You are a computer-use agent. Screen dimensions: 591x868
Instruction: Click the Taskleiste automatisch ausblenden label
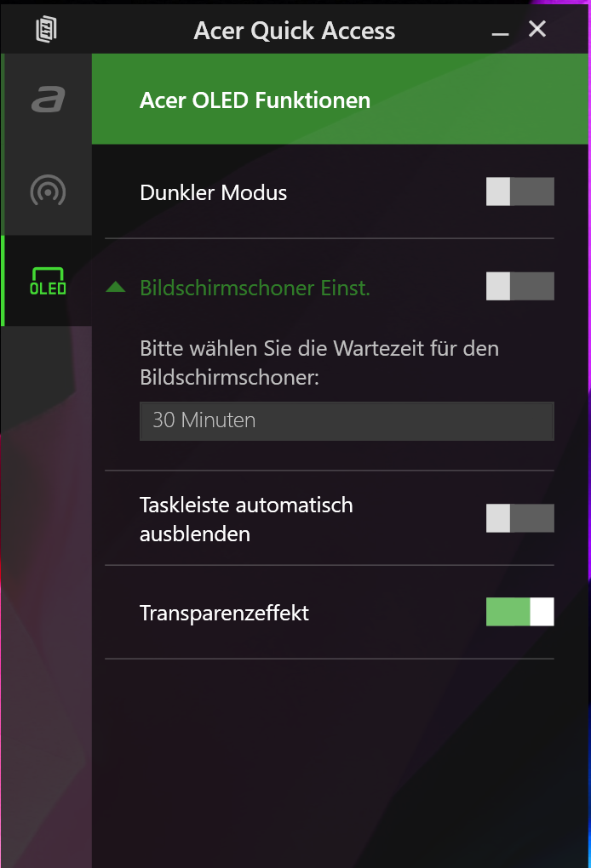[246, 519]
